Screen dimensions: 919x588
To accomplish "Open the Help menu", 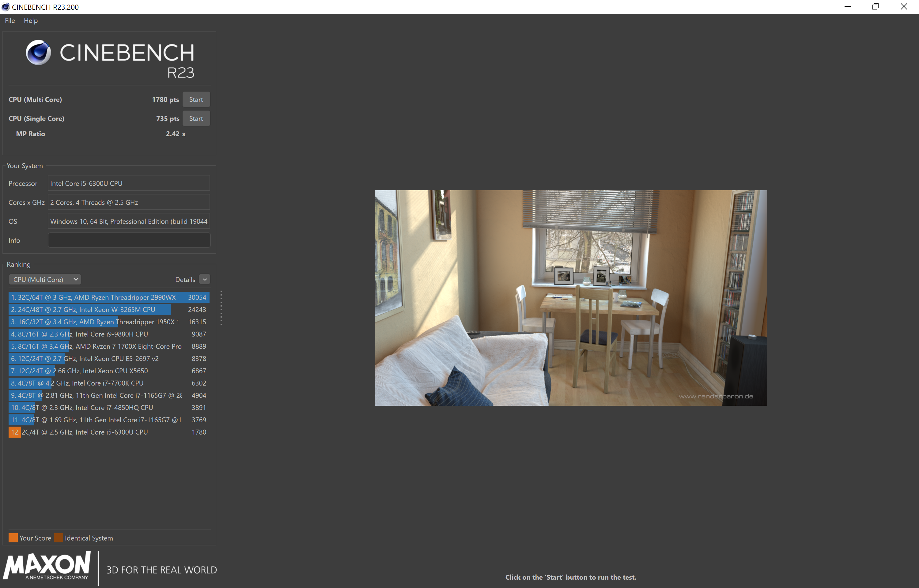I will (31, 21).
